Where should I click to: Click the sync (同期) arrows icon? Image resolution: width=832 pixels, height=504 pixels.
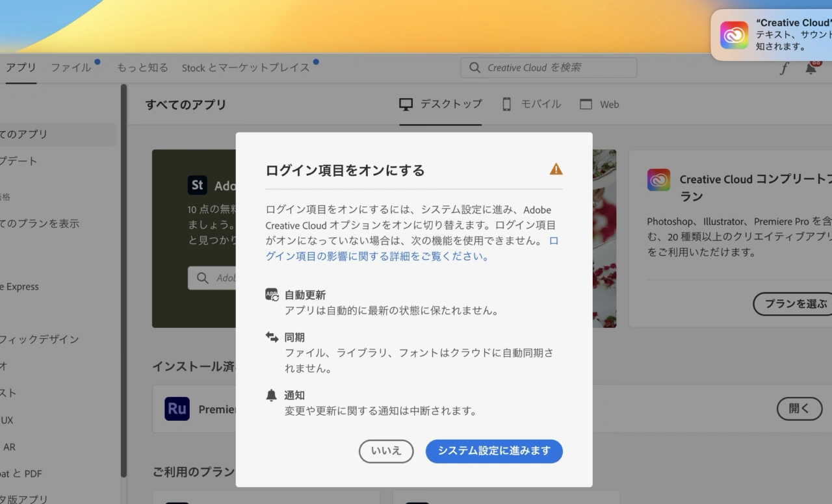[272, 336]
